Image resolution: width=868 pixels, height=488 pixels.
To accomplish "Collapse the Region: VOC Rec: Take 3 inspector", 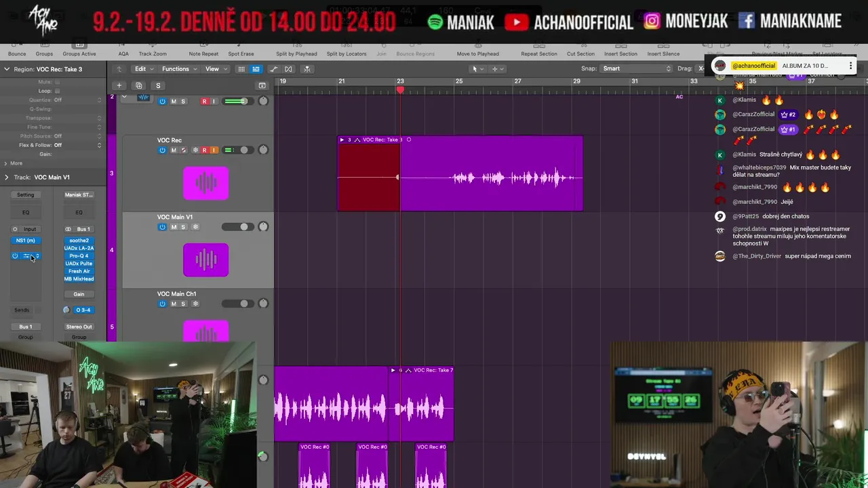I will click(x=6, y=69).
